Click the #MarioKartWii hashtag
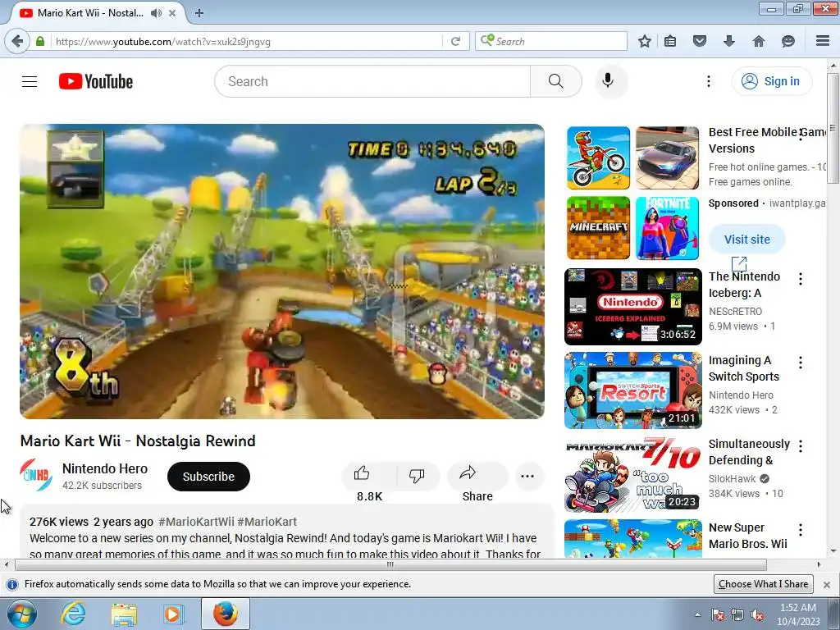The image size is (840, 630). click(x=196, y=522)
